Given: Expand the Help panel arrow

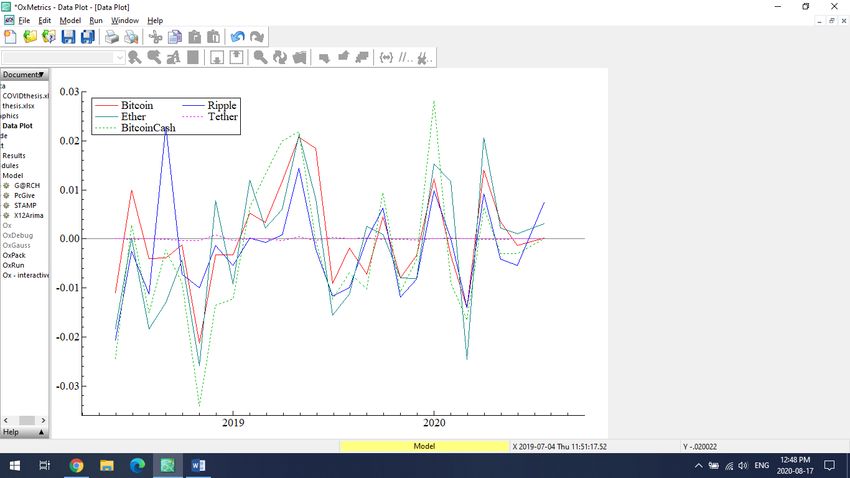Looking at the screenshot, I should pyautogui.click(x=41, y=432).
